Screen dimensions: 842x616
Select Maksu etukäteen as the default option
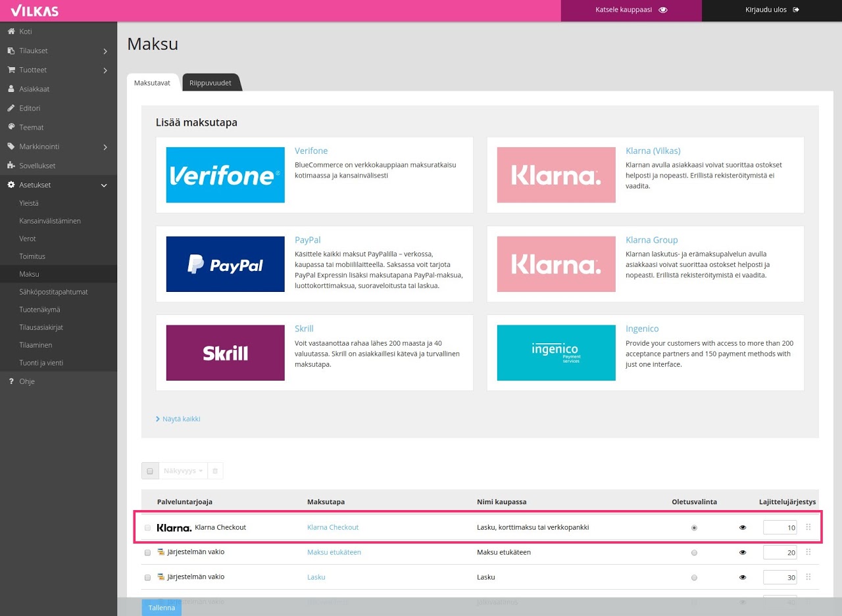(694, 552)
